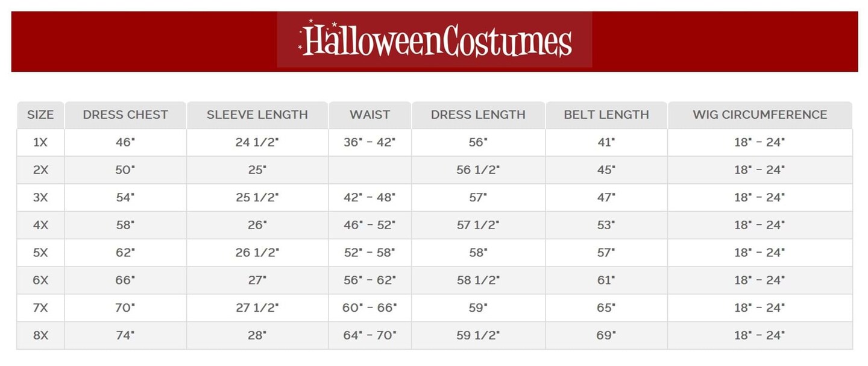Image resolution: width=868 pixels, height=366 pixels.
Task: Click the wig circumference cell in the 8X row
Action: point(759,336)
